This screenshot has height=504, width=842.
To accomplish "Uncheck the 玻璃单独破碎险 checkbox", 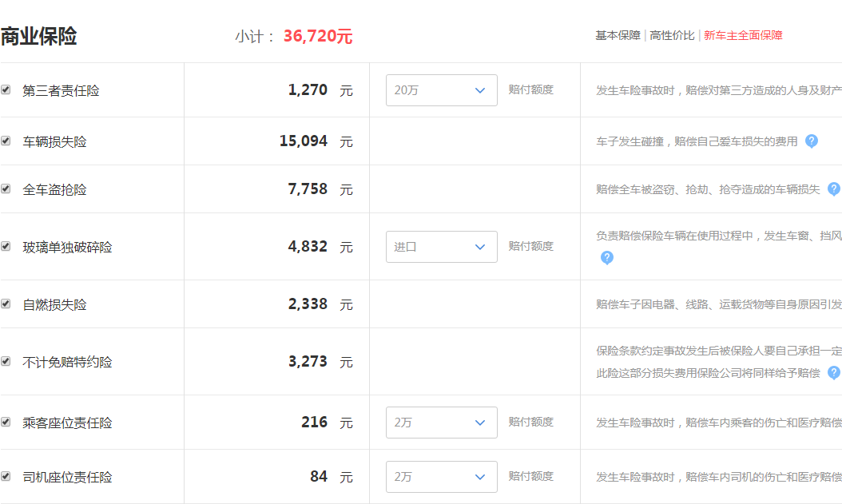I will coord(6,246).
